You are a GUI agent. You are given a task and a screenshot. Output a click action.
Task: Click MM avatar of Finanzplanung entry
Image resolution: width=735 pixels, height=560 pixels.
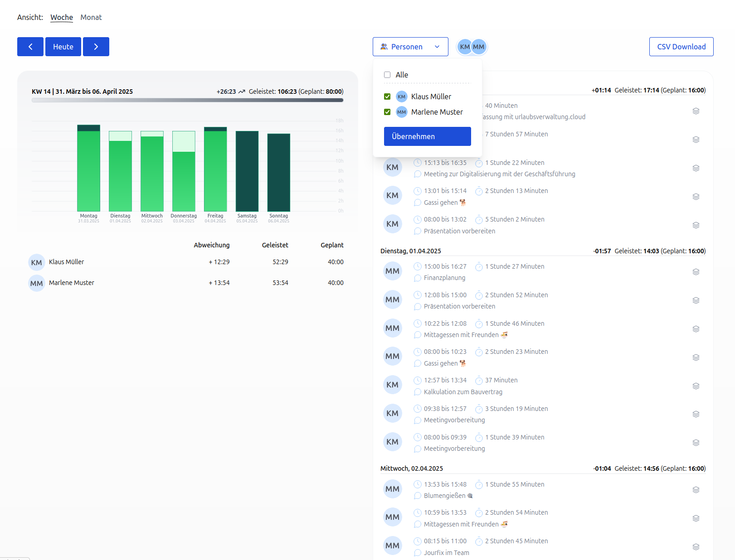tap(393, 271)
